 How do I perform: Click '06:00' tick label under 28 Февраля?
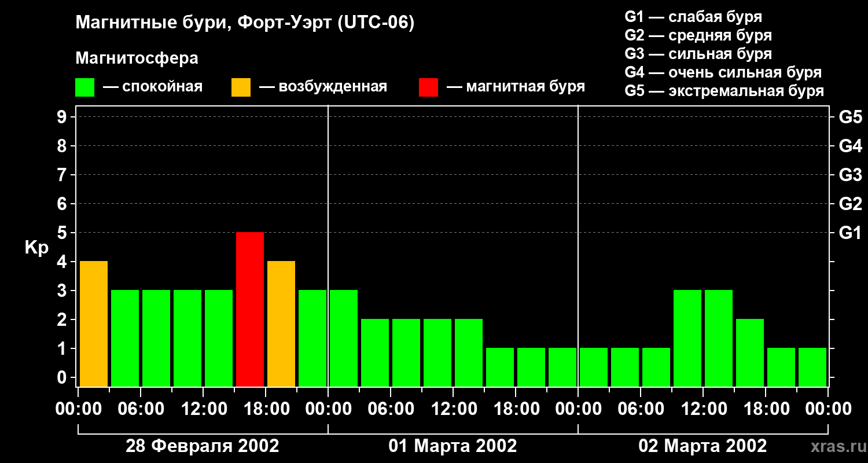(x=141, y=409)
